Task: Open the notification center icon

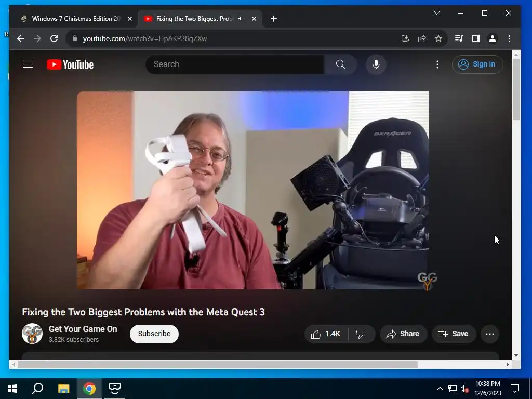Action: [x=515, y=389]
